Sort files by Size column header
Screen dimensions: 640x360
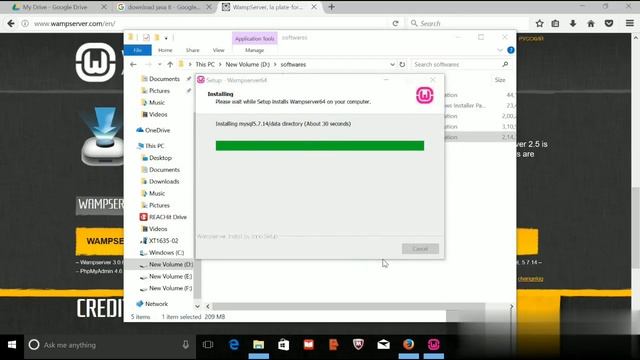500,80
